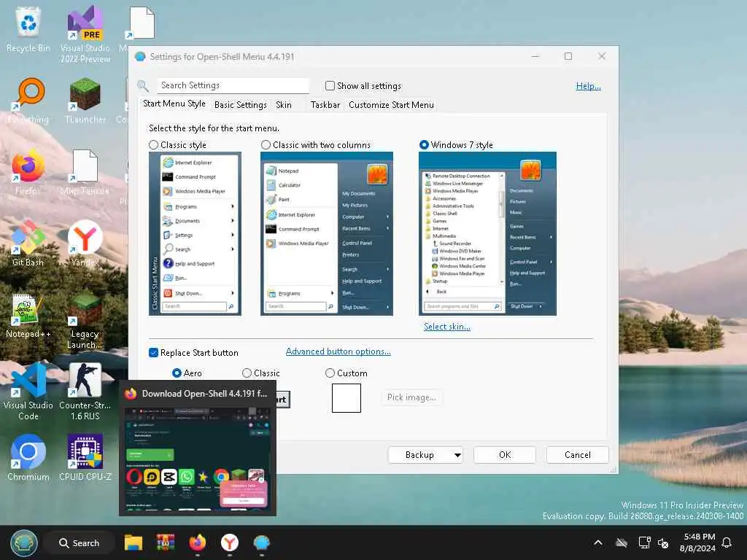Open Visual Studio Code desktop shortcut

pos(28,392)
